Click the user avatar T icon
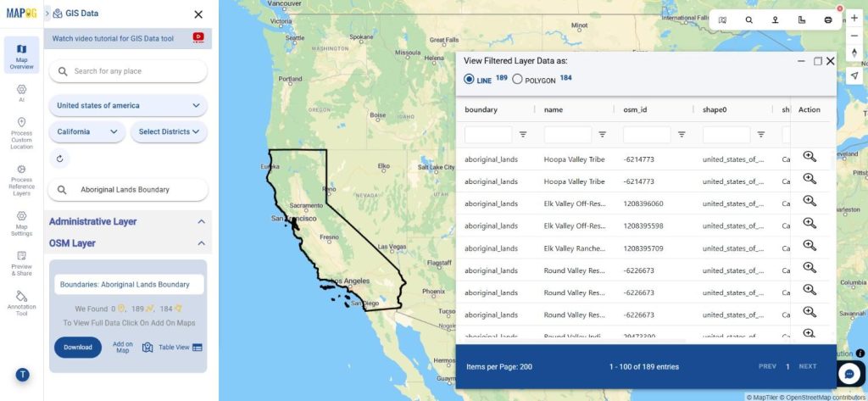The width and height of the screenshot is (868, 401). coord(23,375)
